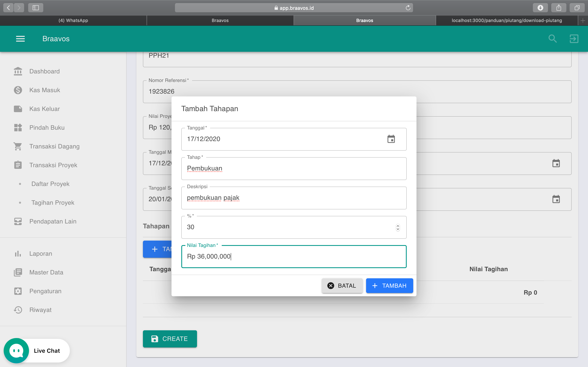The height and width of the screenshot is (367, 588).
Task: Click the percentage stepper arrows
Action: pos(398,227)
